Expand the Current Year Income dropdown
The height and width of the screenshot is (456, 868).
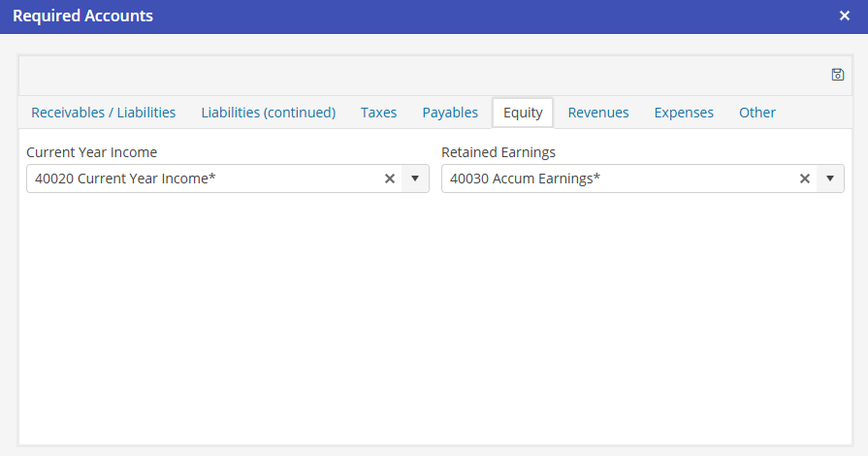tap(415, 179)
